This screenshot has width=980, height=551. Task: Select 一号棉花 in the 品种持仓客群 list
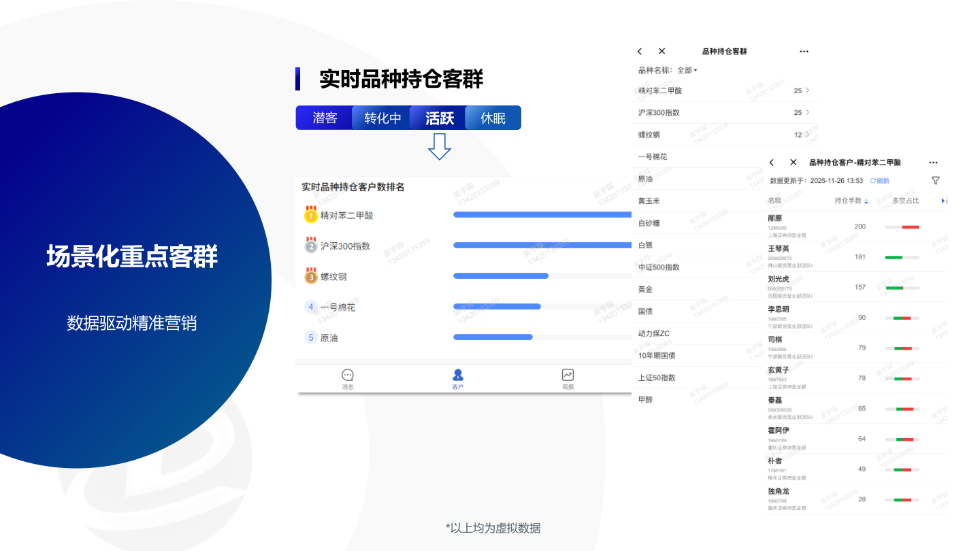(653, 156)
